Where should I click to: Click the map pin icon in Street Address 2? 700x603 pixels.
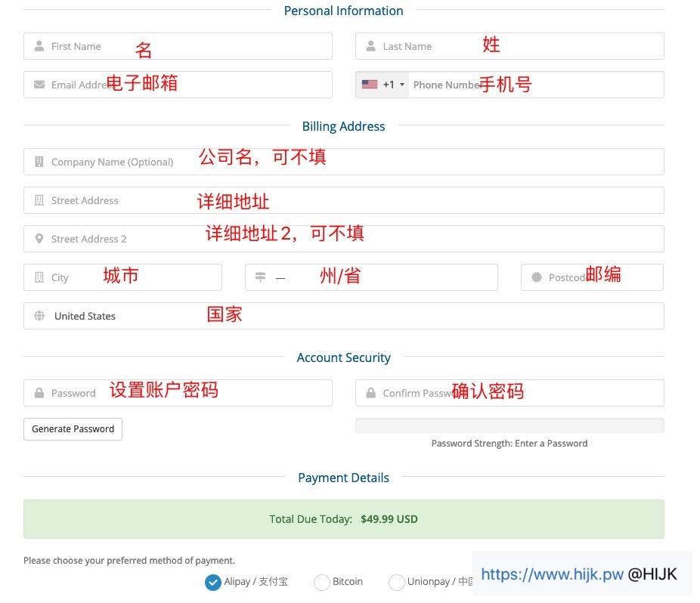39,238
